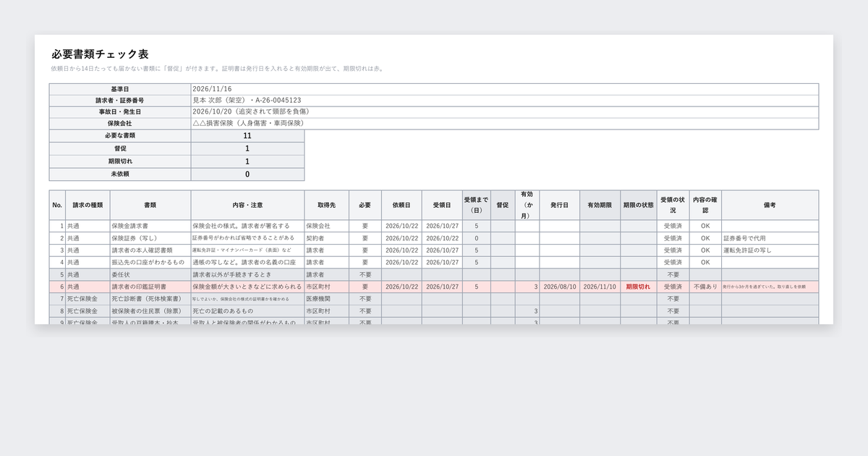Click the 医療機関 source cell

tap(326, 299)
